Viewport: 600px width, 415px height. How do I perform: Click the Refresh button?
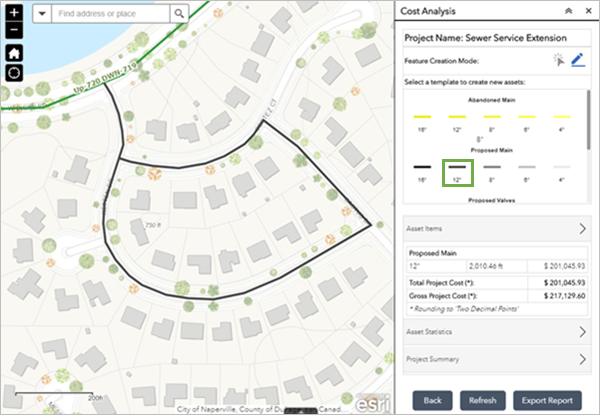click(x=482, y=399)
